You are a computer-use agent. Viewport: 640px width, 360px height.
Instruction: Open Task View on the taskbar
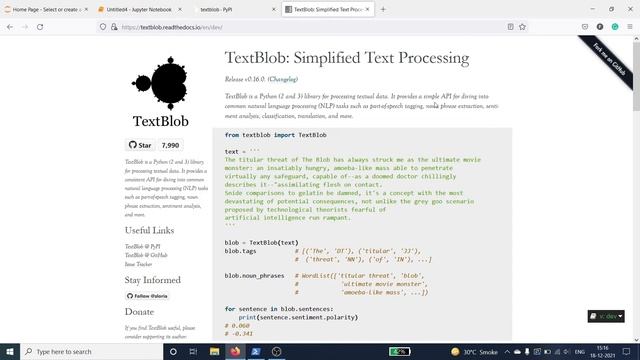(193, 351)
